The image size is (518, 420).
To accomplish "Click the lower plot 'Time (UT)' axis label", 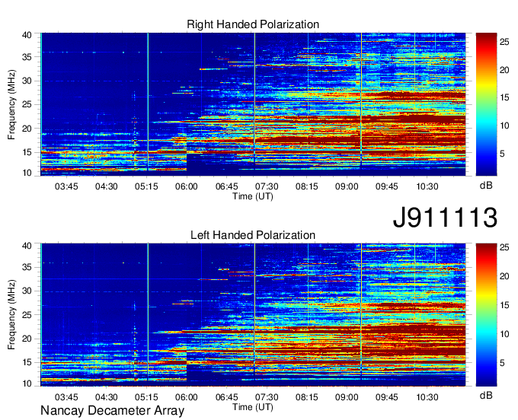I will point(253,407).
